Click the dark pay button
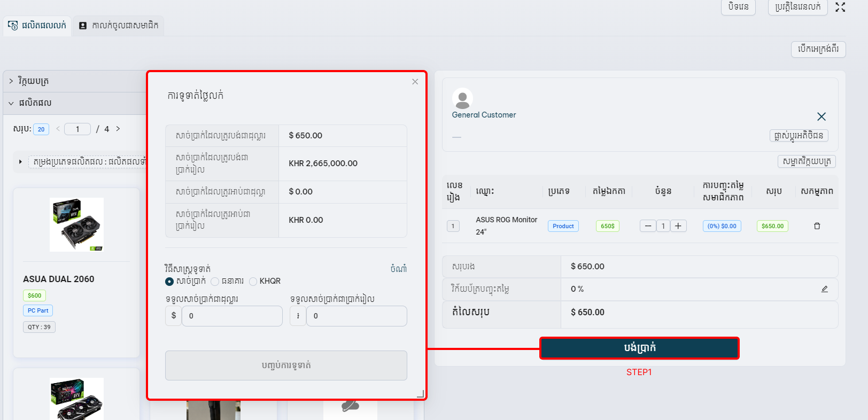 pos(639,348)
